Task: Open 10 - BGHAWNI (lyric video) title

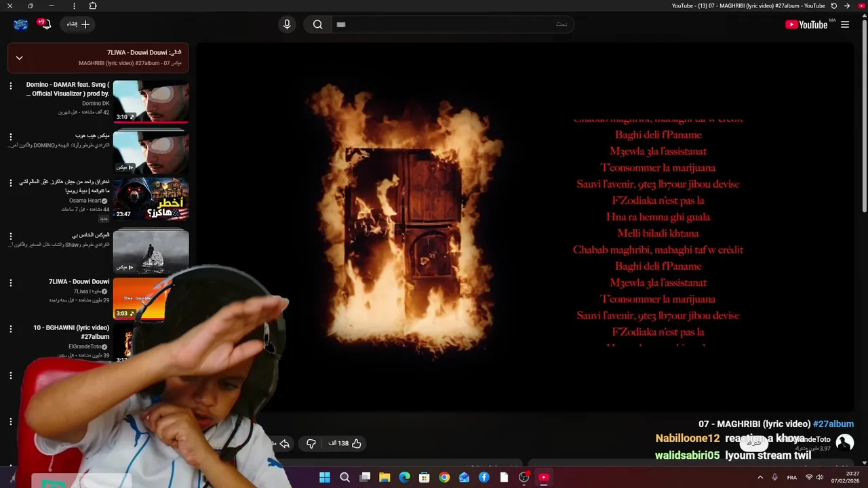Action: 71,332
